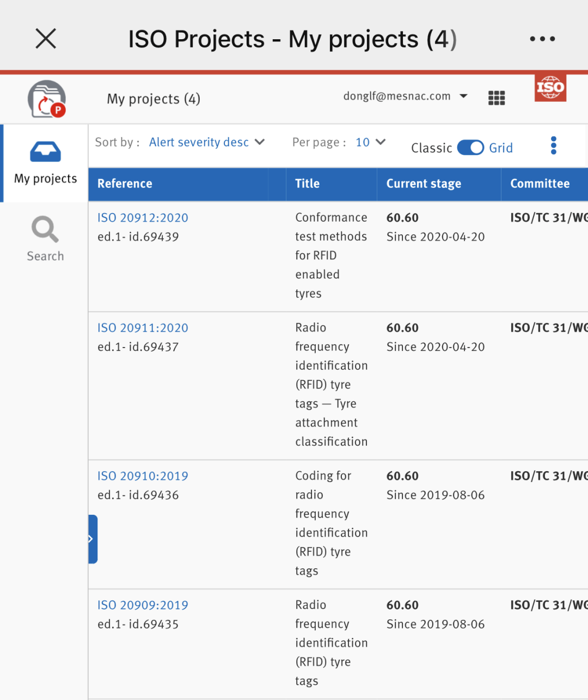Change the Per page count dropdown
The width and height of the screenshot is (588, 700).
click(x=370, y=142)
